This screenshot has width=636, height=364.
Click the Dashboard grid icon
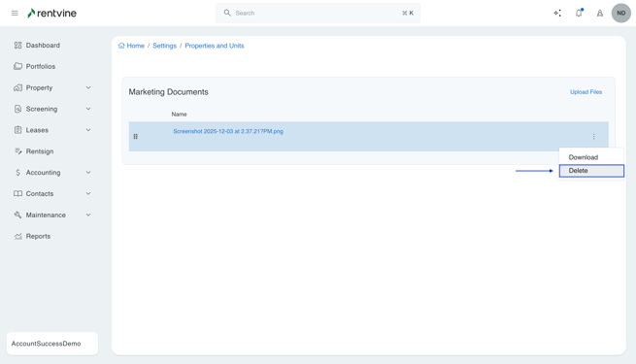coord(17,45)
